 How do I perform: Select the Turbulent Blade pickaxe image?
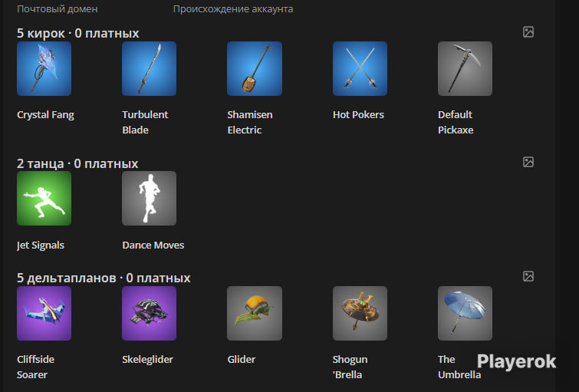coord(150,69)
